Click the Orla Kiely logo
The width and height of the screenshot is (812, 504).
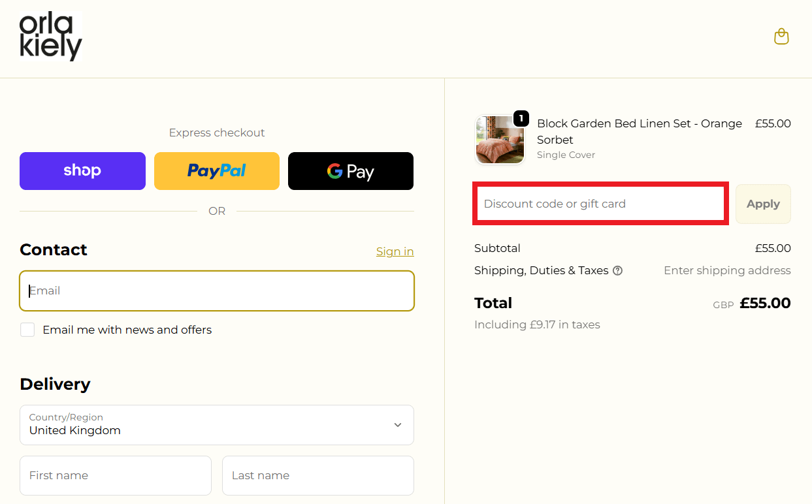tap(50, 37)
